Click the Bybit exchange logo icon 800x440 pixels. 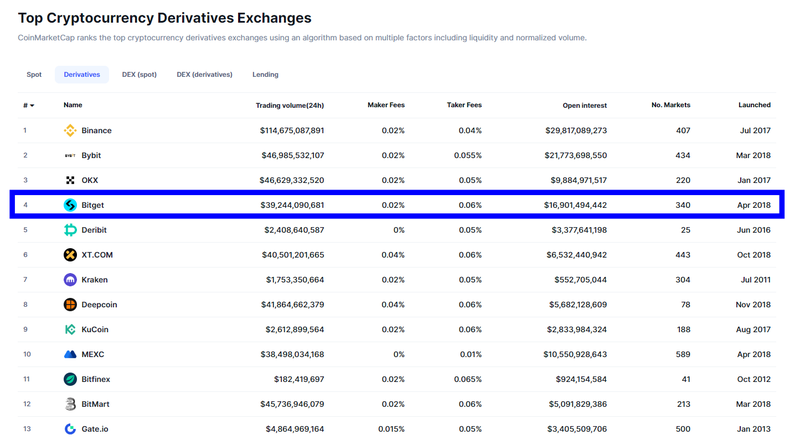tap(70, 156)
